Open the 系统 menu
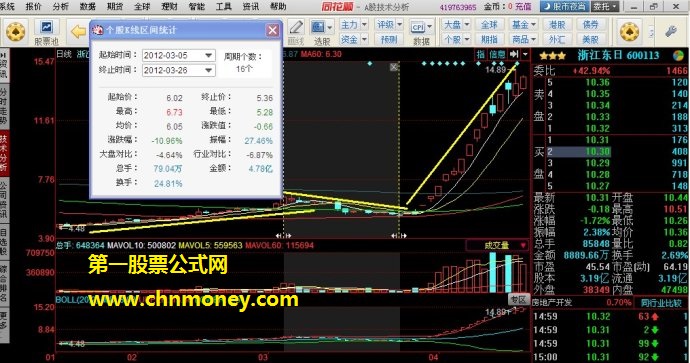690x363 pixels. (x=7, y=6)
